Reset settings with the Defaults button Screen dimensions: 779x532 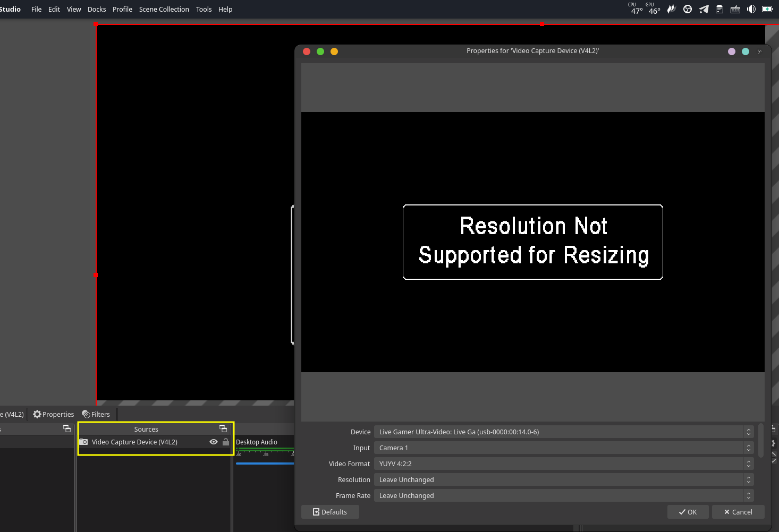click(330, 512)
